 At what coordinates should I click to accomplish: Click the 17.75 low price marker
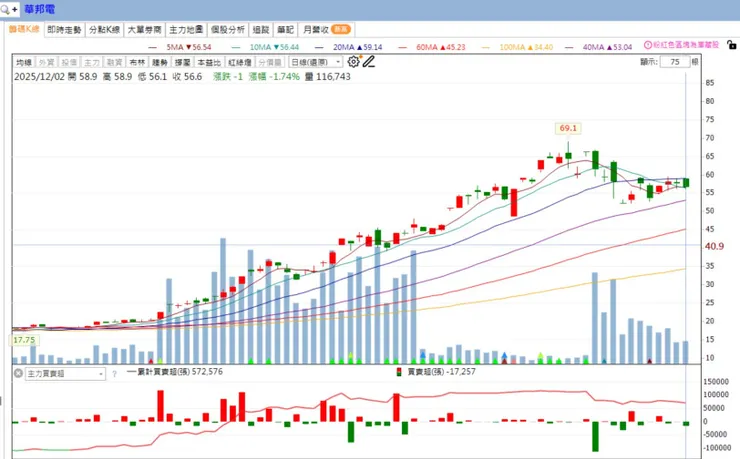24,340
